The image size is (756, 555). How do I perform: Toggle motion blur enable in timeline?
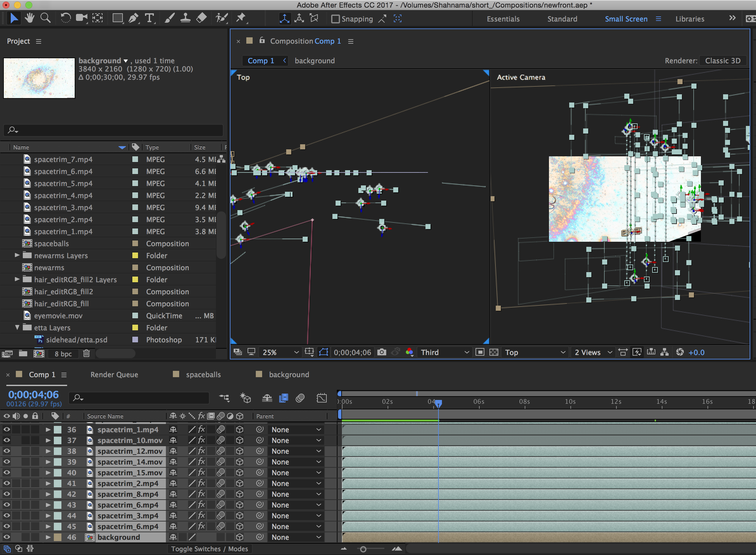click(x=300, y=398)
